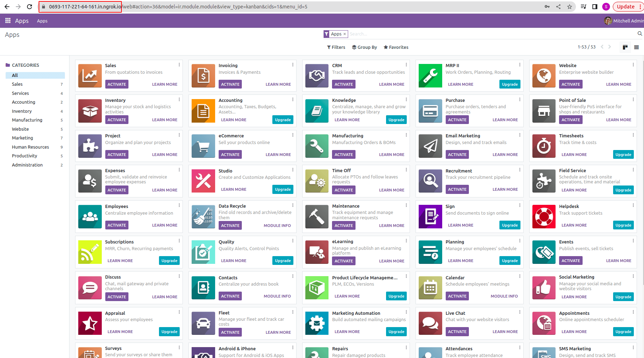The height and width of the screenshot is (358, 644).
Task: Click the Social Marketing thumbs-up icon
Action: [544, 287]
